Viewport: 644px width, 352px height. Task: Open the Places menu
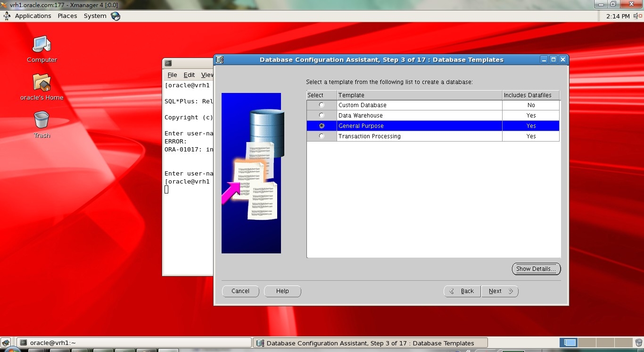tap(67, 16)
